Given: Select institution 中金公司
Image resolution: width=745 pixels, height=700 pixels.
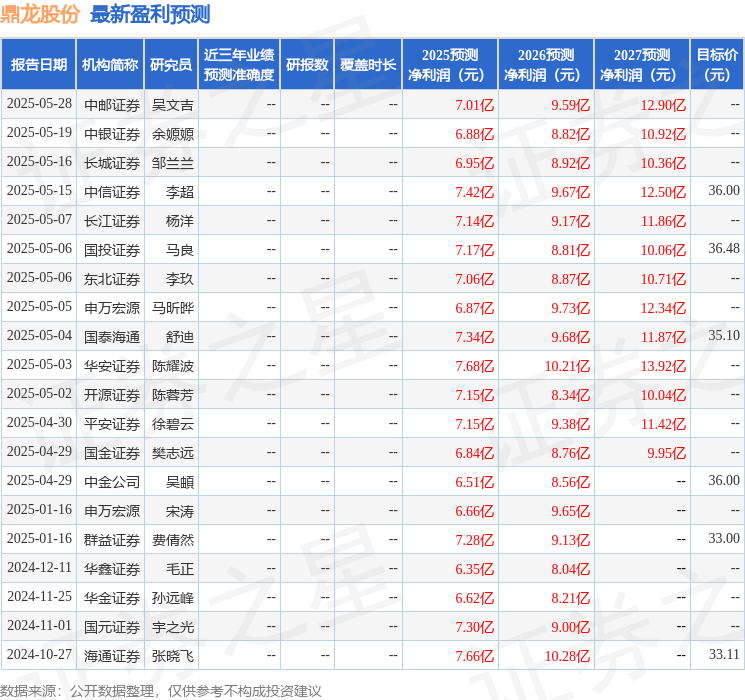Looking at the screenshot, I should (x=112, y=482).
